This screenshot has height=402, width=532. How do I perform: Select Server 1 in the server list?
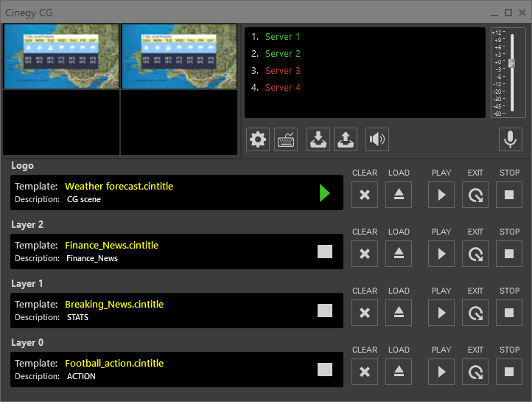(282, 37)
